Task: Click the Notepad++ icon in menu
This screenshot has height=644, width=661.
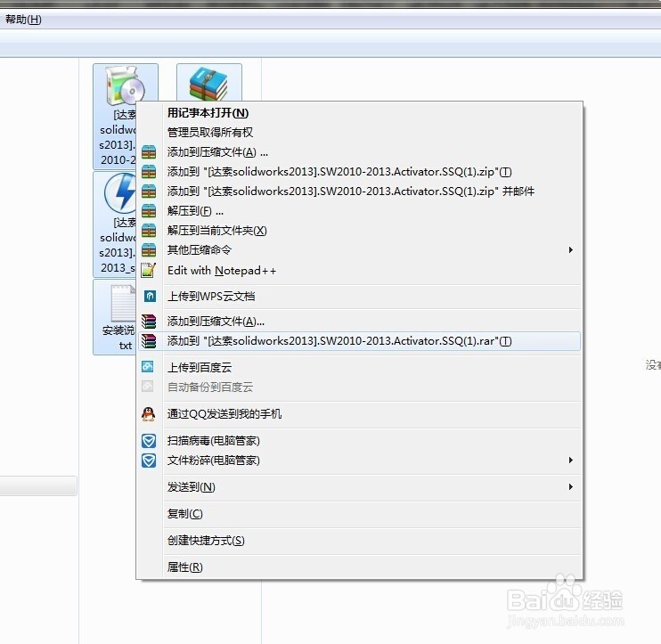Action: pyautogui.click(x=149, y=270)
